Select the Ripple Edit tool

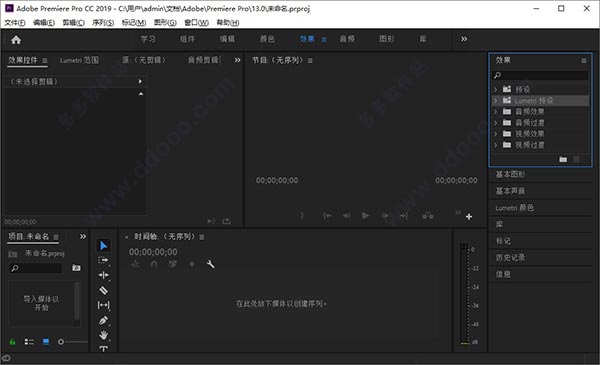(104, 275)
